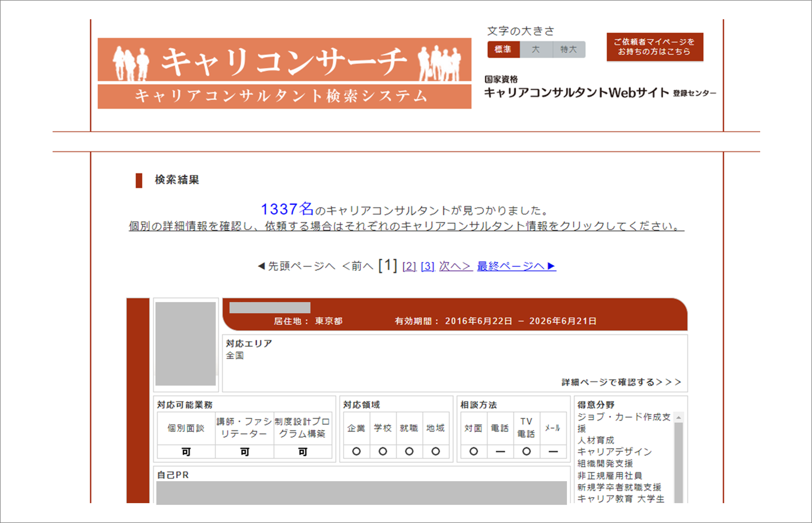
Task: Click the circle under 対面 column
Action: [473, 451]
